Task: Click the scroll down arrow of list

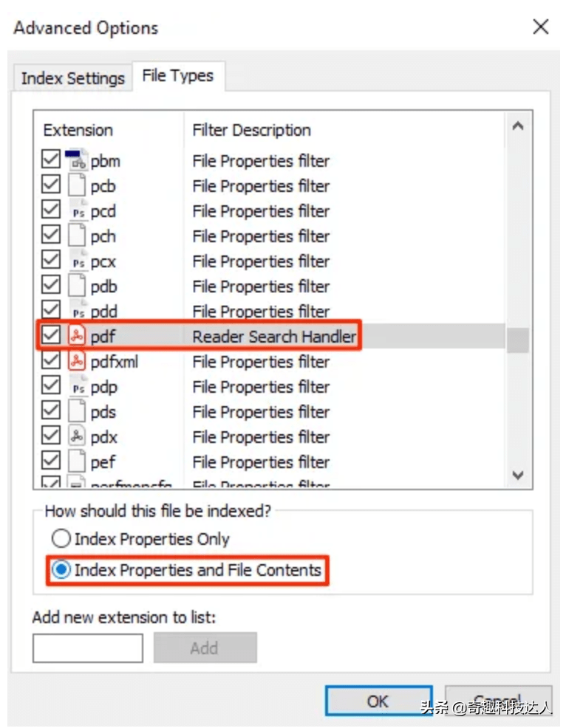Action: tap(518, 475)
